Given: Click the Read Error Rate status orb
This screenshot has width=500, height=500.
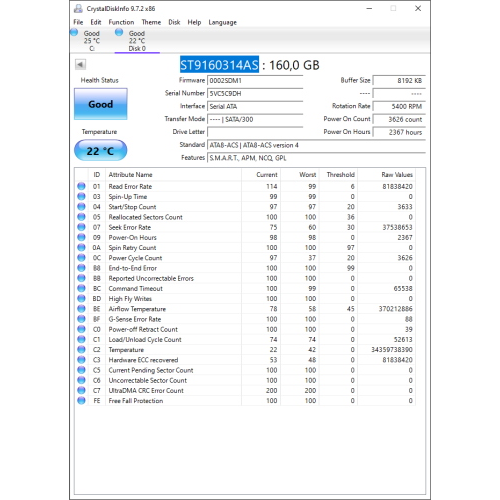Looking at the screenshot, I should (81, 186).
